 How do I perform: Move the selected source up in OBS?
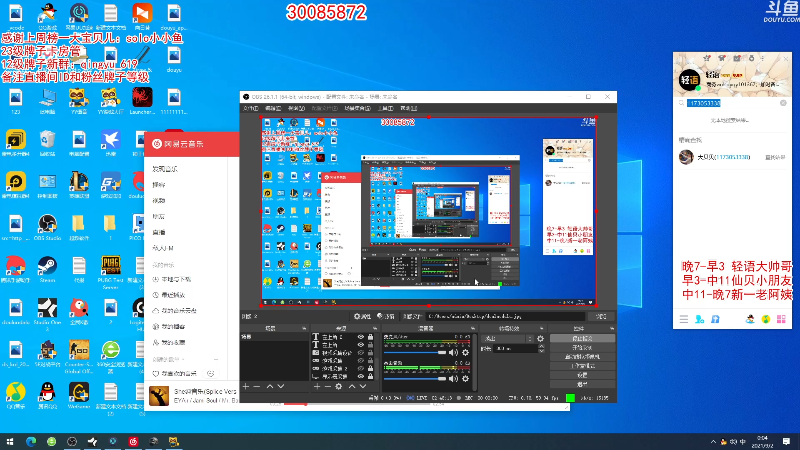click(352, 386)
